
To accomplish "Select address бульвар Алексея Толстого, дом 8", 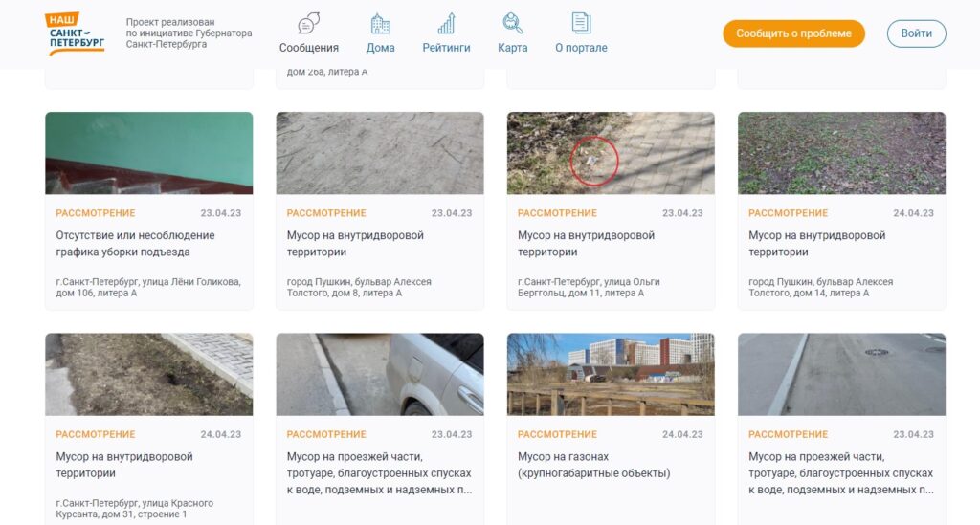I will [x=359, y=287].
